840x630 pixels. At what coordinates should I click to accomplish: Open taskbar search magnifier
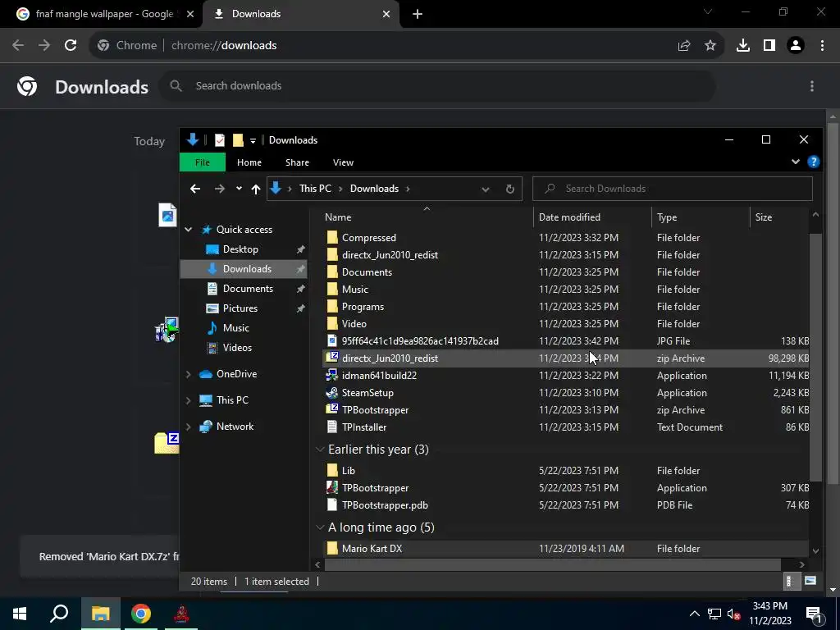point(59,614)
